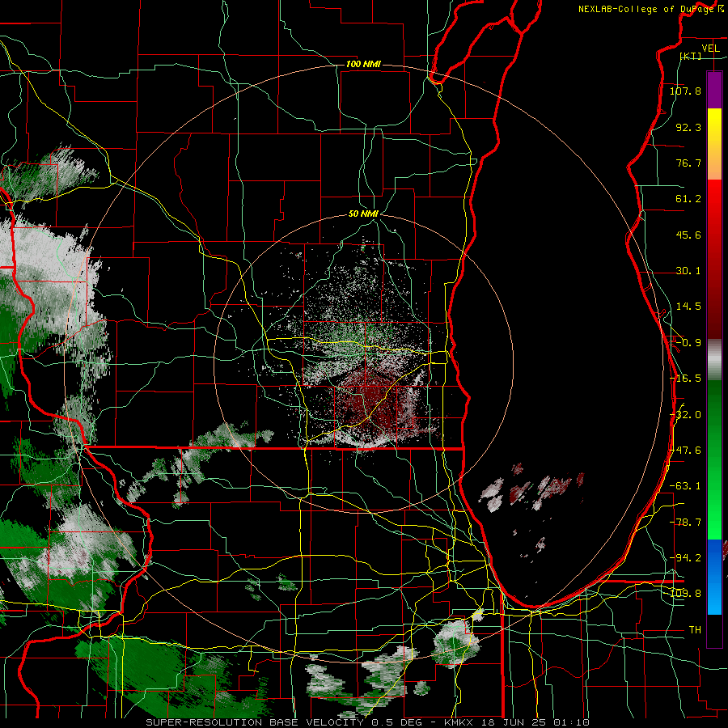728x728 pixels.
Task: Click the -78.7 velocity scale value
Action: [685, 523]
